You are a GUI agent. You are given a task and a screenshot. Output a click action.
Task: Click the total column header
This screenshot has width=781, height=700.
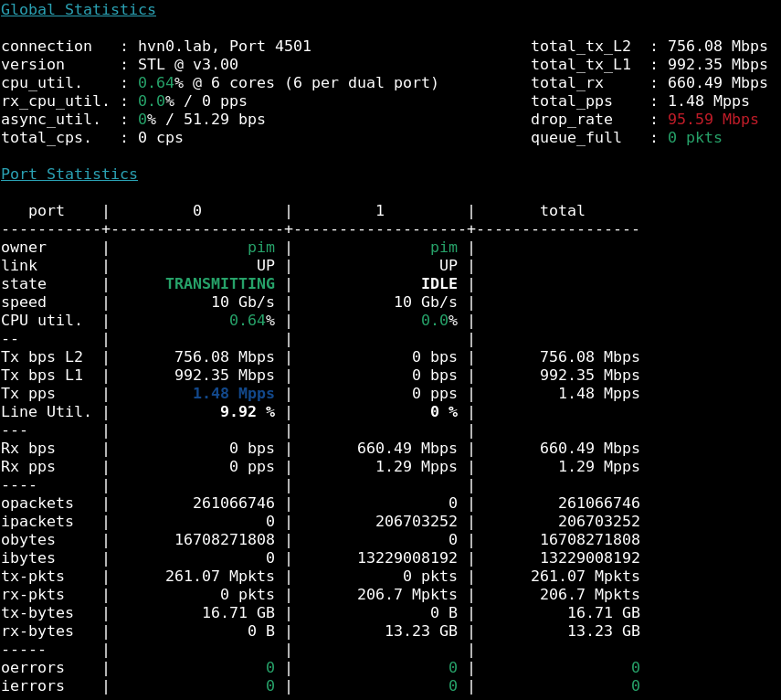click(562, 211)
